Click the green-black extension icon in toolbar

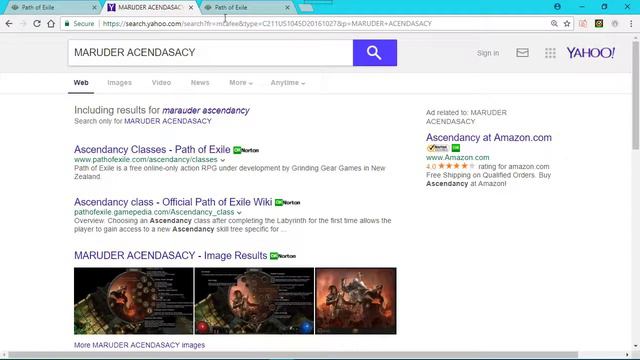(x=599, y=24)
